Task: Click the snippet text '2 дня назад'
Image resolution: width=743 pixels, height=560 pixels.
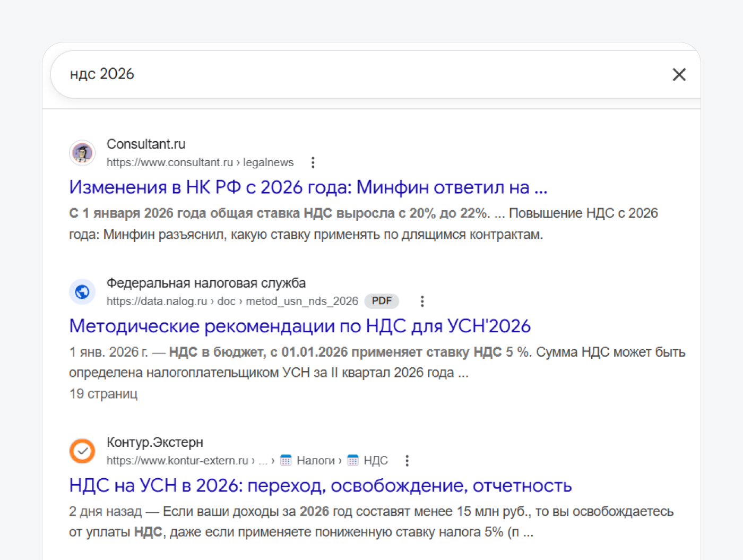Action: [106, 512]
